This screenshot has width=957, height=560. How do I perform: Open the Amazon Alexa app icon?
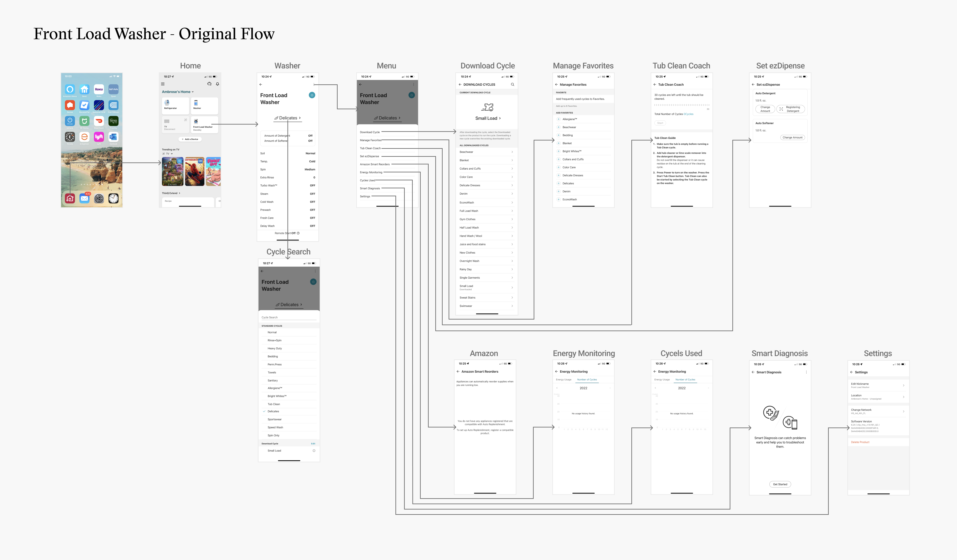(x=70, y=89)
